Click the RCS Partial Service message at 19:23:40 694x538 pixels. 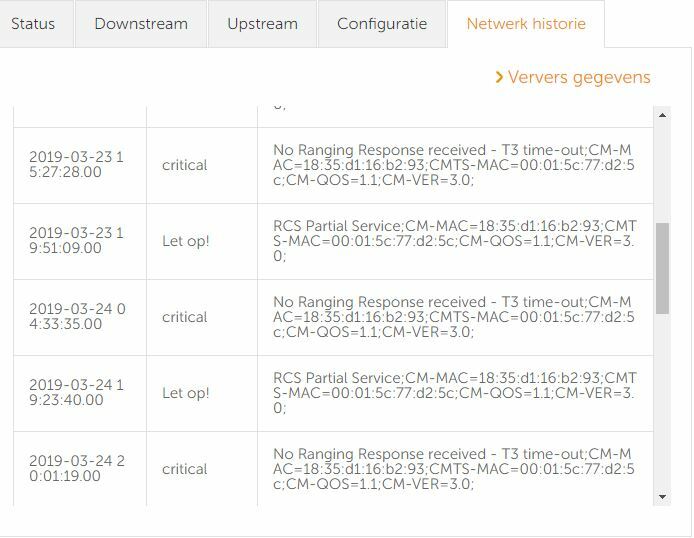(455, 393)
